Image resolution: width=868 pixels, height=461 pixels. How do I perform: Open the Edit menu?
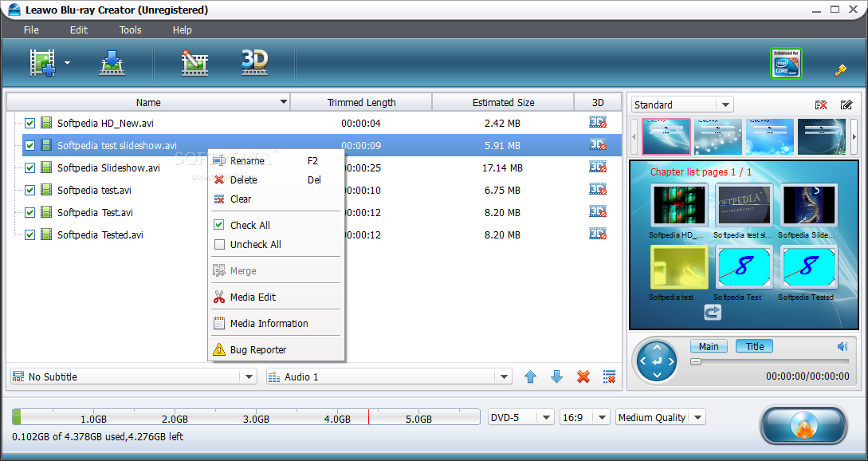tap(79, 30)
